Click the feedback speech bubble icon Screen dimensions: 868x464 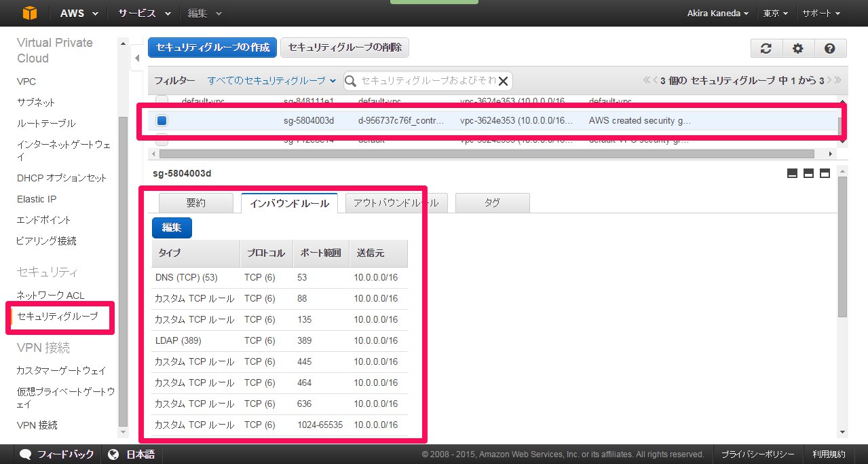(26, 454)
